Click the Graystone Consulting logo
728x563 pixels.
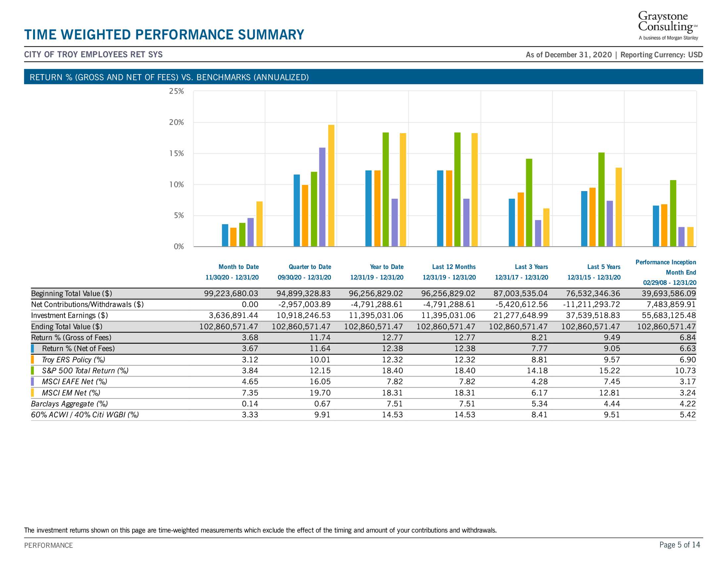668,26
